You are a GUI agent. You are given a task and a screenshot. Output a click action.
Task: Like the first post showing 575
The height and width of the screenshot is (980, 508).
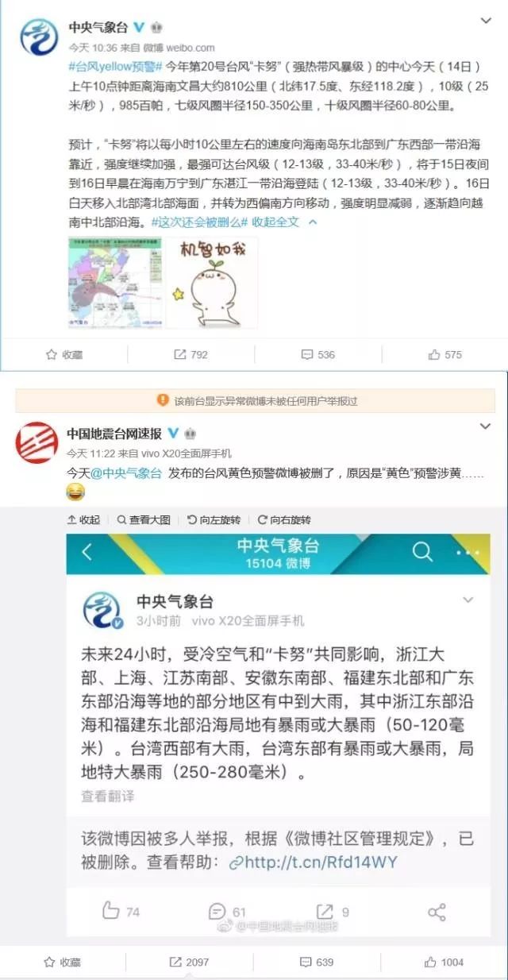(444, 355)
